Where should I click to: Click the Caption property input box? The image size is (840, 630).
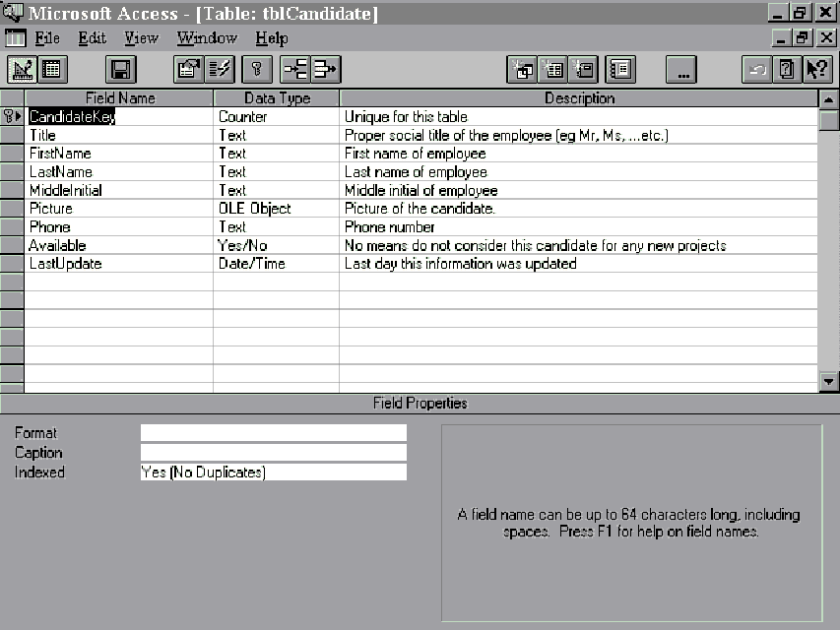coord(273,453)
